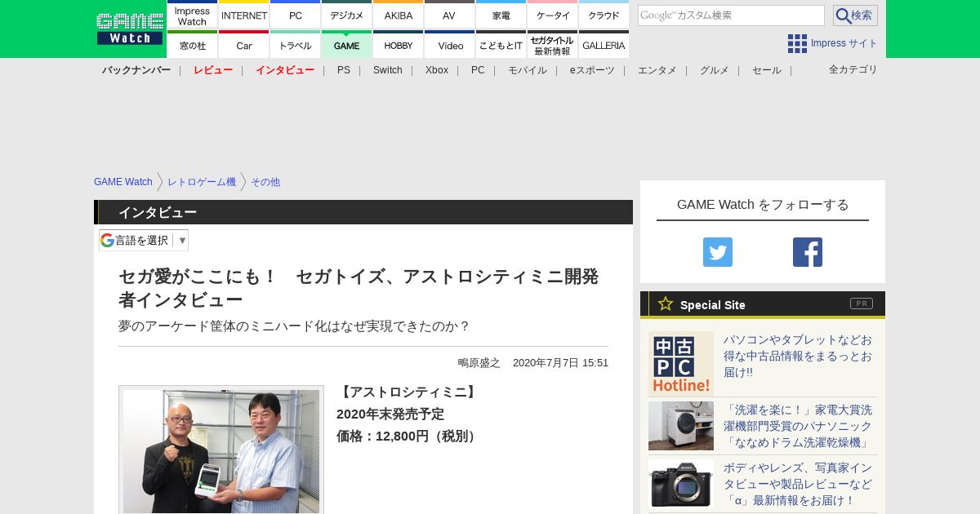The width and height of the screenshot is (980, 514).
Task: Open the セール category
Action: [767, 70]
